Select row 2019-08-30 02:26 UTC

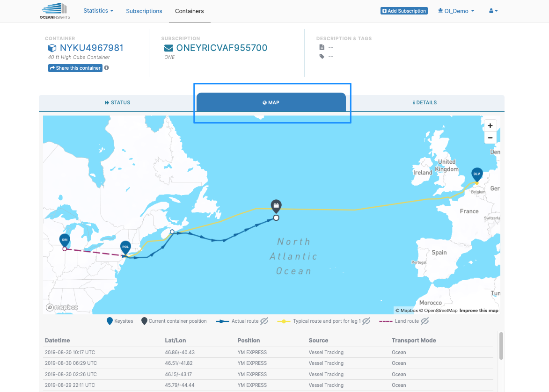(268, 374)
